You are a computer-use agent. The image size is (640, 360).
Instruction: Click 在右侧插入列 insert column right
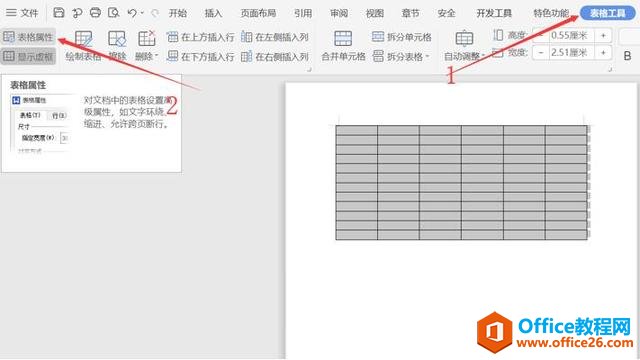[x=275, y=56]
